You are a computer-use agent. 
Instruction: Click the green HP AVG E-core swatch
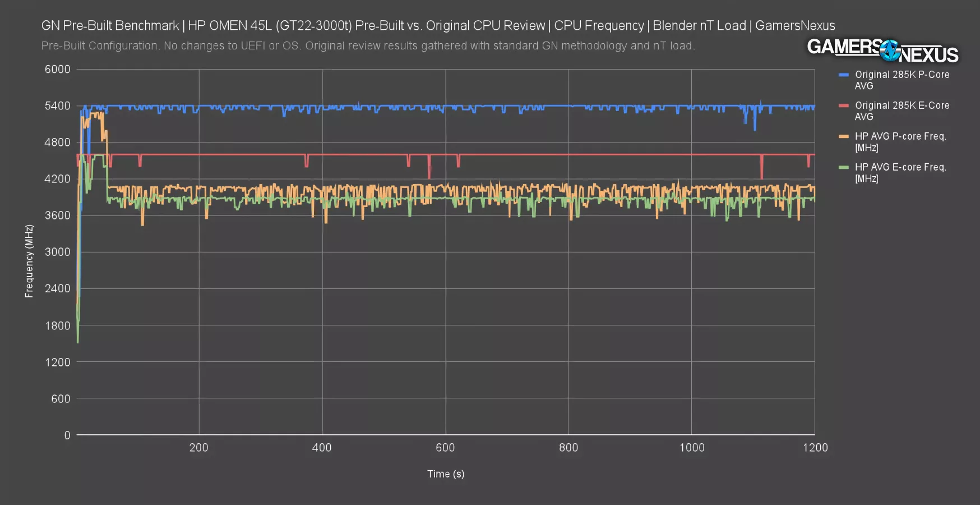click(x=843, y=167)
